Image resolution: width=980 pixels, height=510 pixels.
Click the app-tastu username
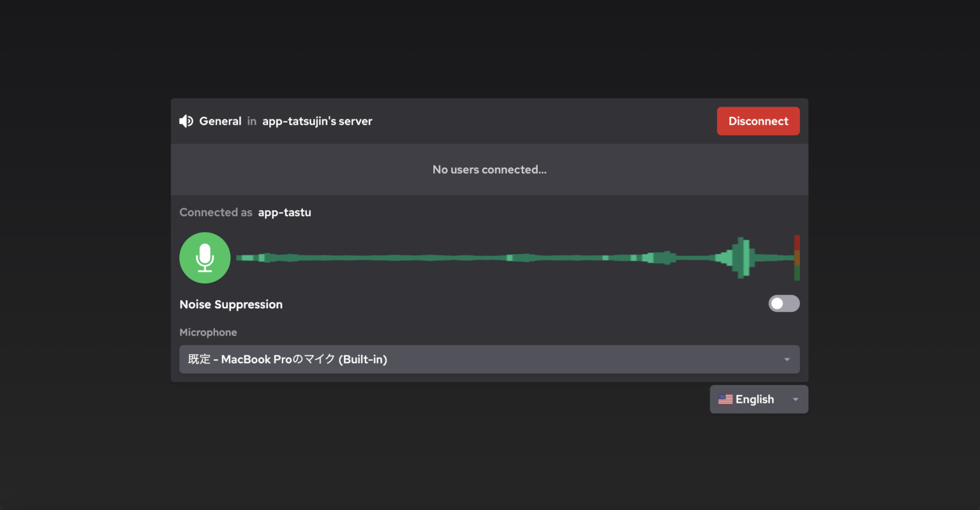(284, 212)
